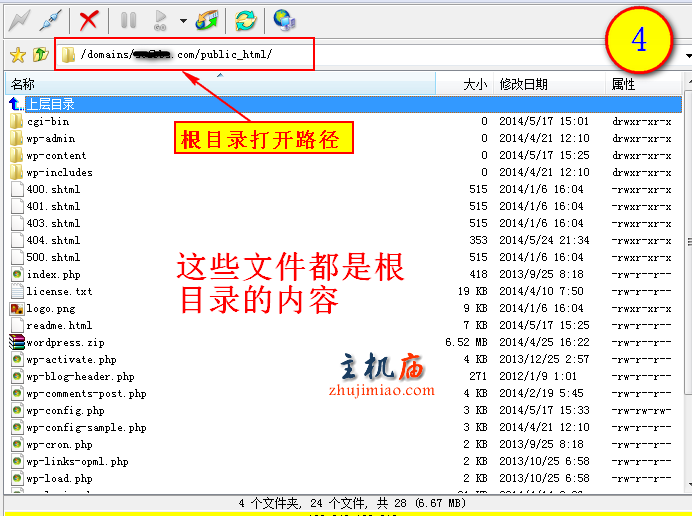Sort by the 修改日期 column header
This screenshot has width=692, height=516.
point(549,84)
